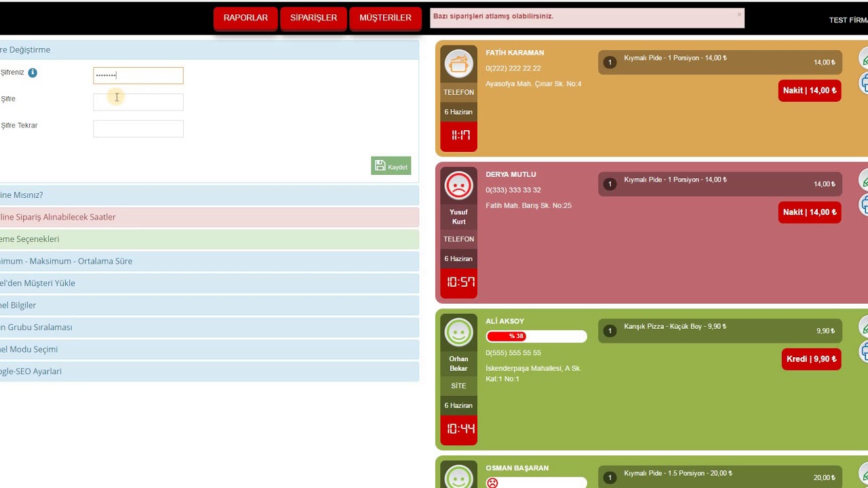Click courier name Orhan Bekar
868x488 pixels.
[459, 364]
